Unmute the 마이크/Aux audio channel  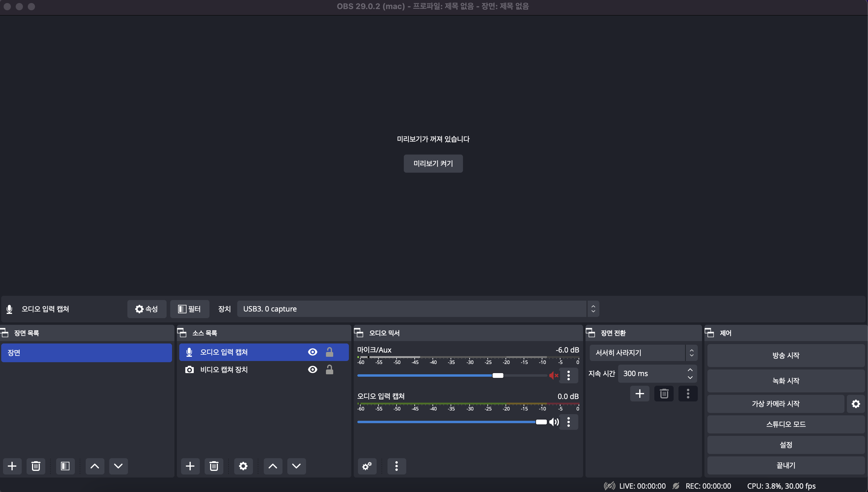pyautogui.click(x=554, y=375)
